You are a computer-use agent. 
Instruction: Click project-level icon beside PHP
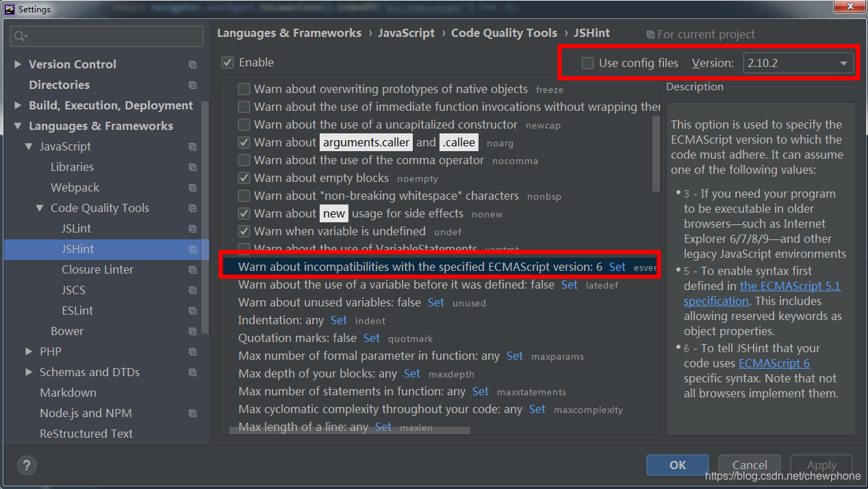(x=192, y=352)
